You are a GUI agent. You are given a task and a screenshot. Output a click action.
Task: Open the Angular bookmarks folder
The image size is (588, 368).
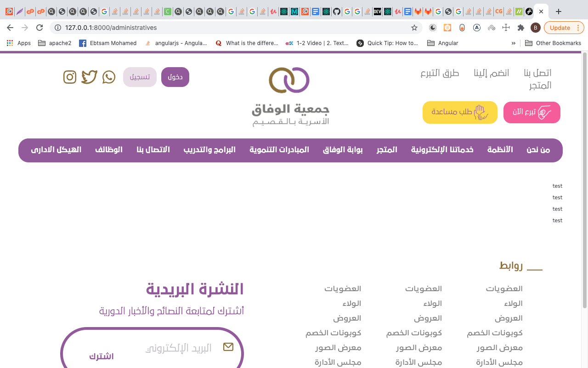click(x=443, y=43)
